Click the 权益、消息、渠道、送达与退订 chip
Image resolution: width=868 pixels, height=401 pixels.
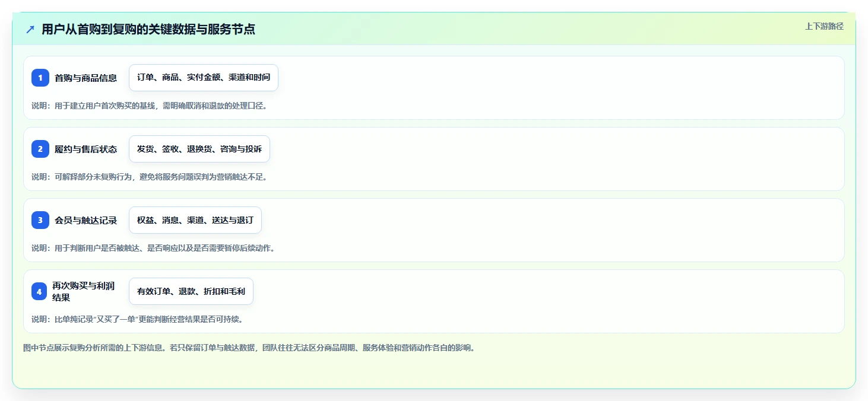pyautogui.click(x=195, y=220)
